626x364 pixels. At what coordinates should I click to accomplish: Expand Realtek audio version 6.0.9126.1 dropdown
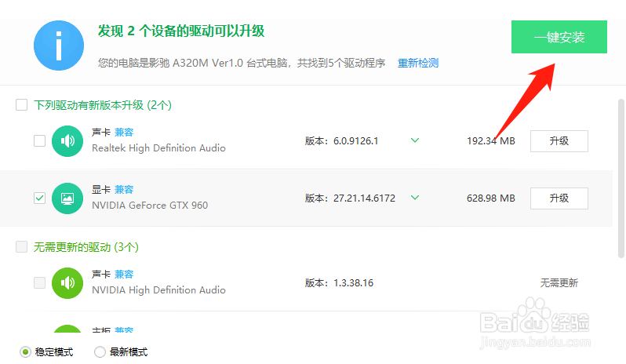tap(415, 141)
